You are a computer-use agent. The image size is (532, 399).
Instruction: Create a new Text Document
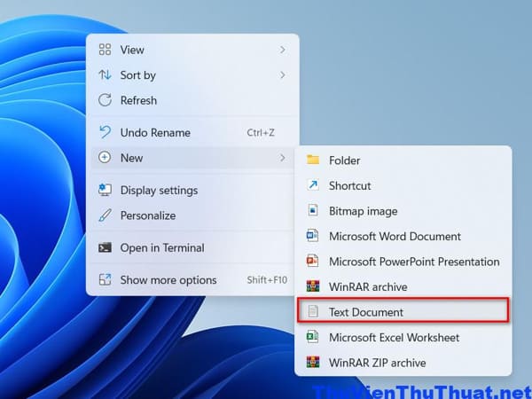tap(403, 312)
